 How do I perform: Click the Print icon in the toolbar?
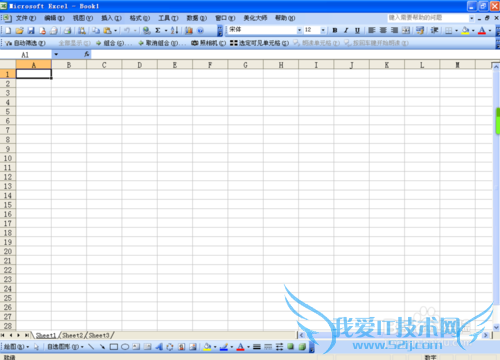tap(68, 31)
